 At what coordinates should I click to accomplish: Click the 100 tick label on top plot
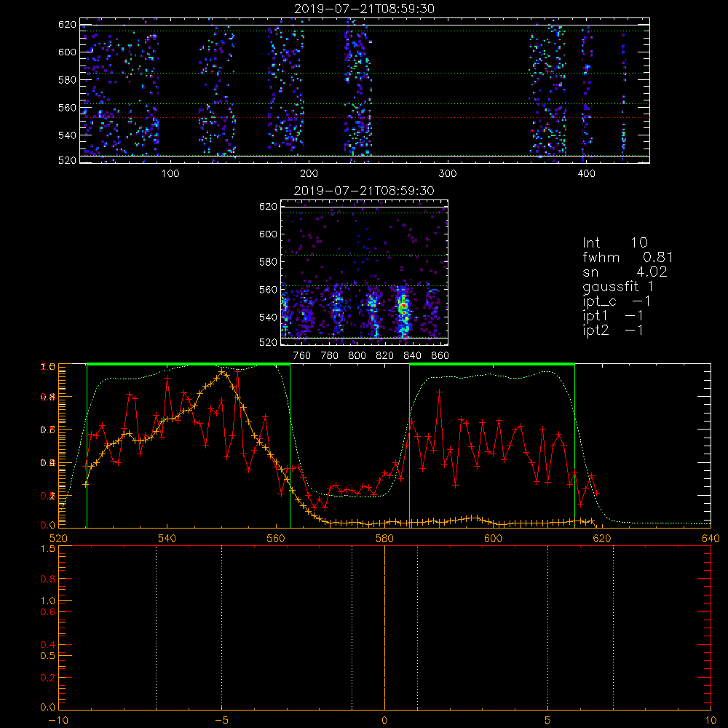tap(170, 174)
